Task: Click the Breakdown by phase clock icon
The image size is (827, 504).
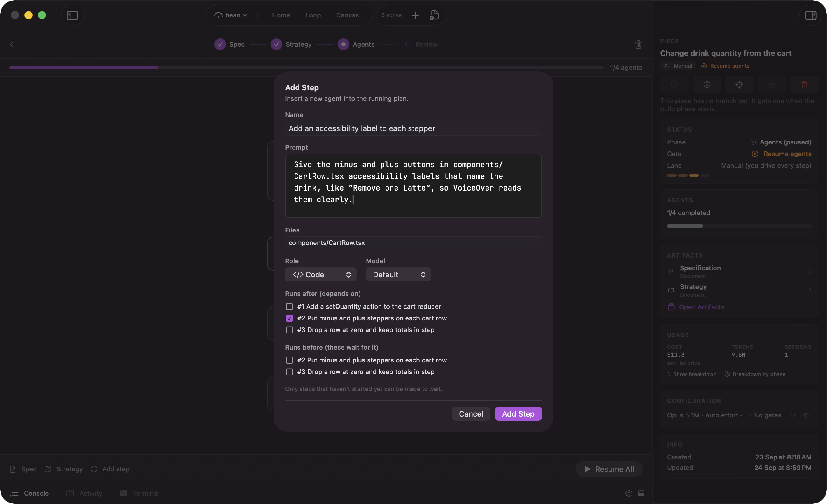Action: [x=727, y=374]
